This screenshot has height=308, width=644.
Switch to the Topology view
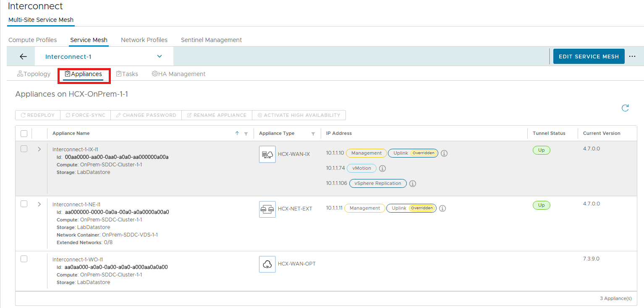tap(34, 74)
